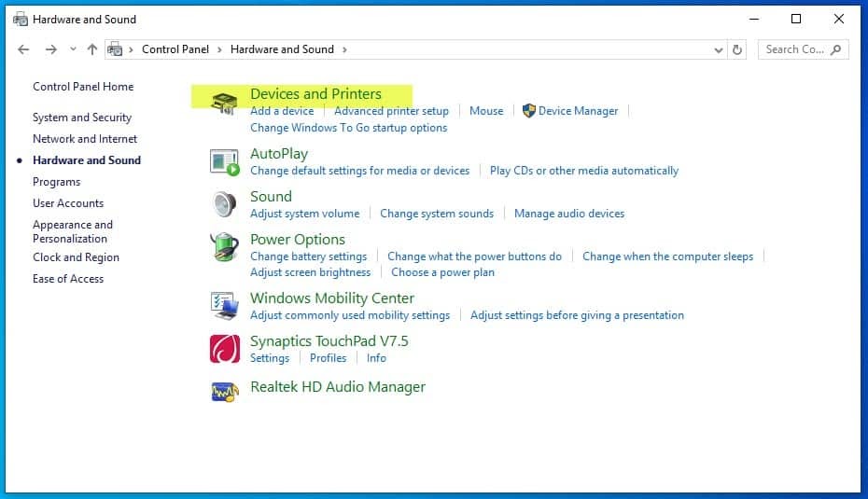Open User Accounts category
This screenshot has height=499, width=868.
(68, 203)
